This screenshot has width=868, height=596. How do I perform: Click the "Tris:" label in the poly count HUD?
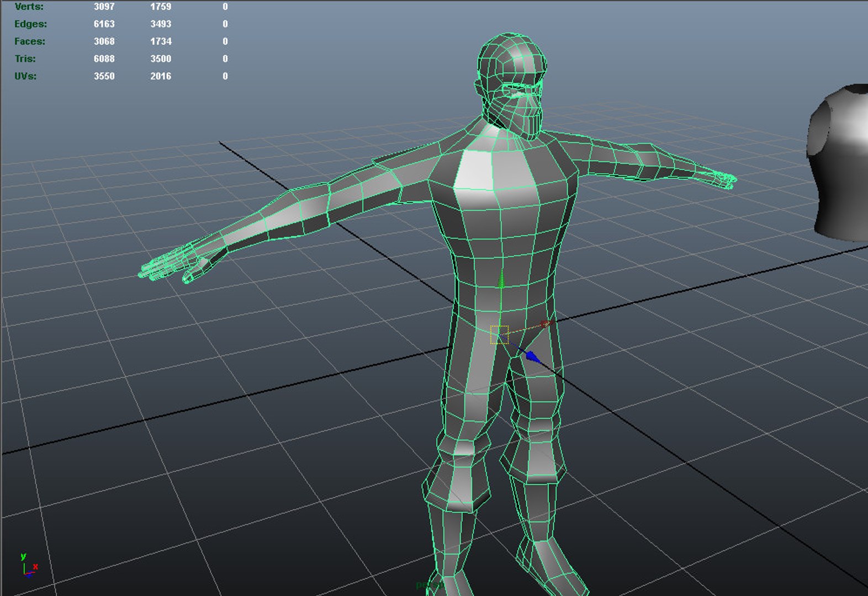[x=25, y=58]
